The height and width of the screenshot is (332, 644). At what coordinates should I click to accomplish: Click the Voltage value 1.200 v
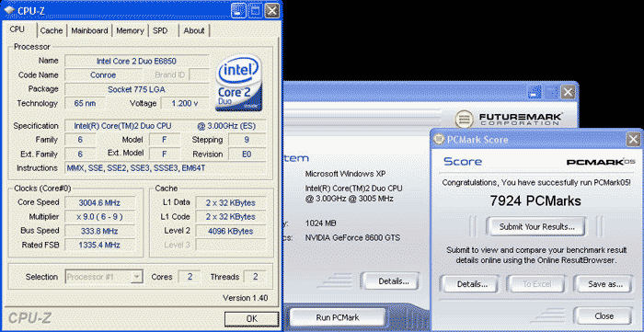pos(184,103)
